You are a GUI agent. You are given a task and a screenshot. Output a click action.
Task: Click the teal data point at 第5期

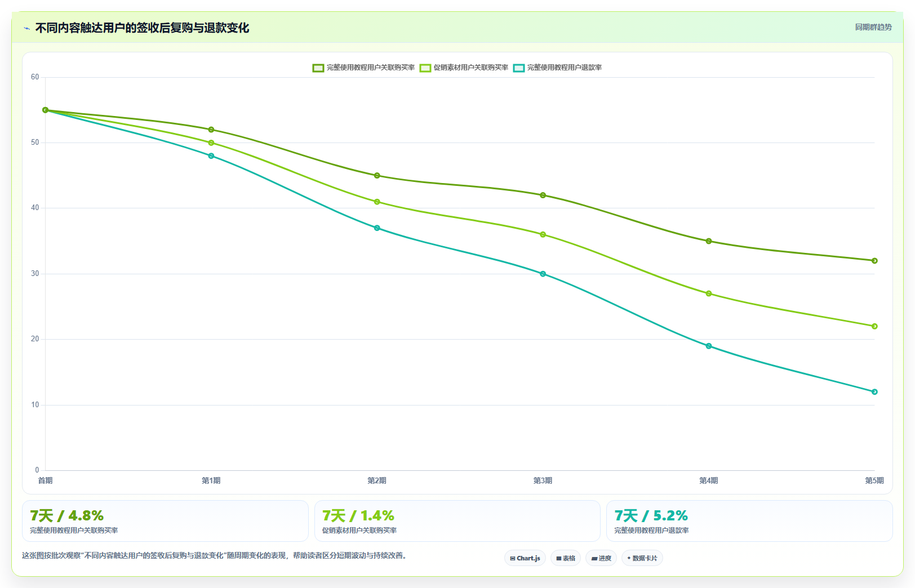click(874, 392)
